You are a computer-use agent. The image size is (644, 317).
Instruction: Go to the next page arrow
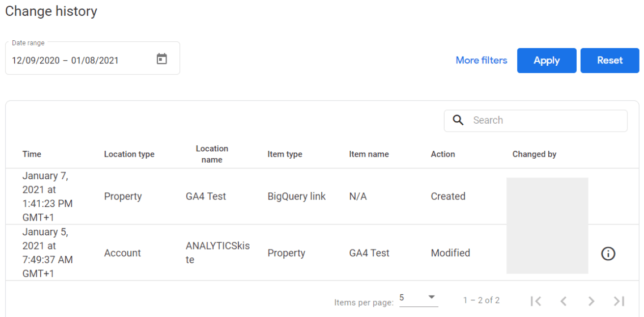point(591,301)
